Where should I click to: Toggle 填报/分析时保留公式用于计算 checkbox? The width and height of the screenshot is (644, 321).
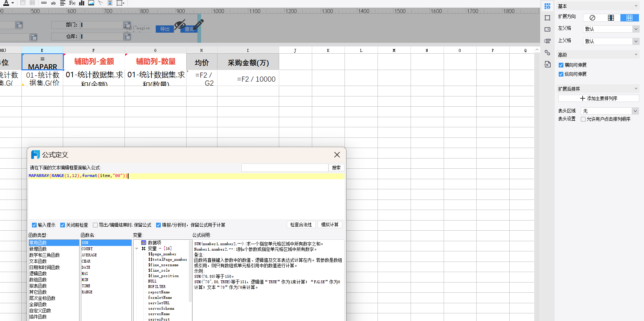pyautogui.click(x=158, y=225)
